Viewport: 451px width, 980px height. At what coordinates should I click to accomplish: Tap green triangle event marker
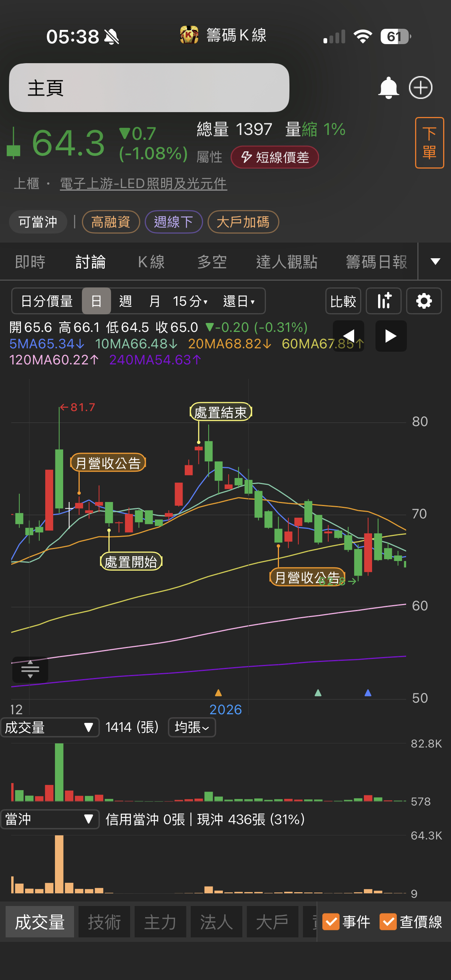tap(318, 693)
